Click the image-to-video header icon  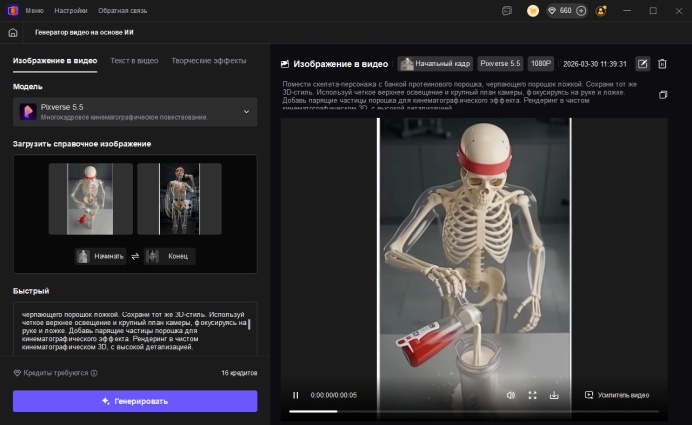[285, 64]
